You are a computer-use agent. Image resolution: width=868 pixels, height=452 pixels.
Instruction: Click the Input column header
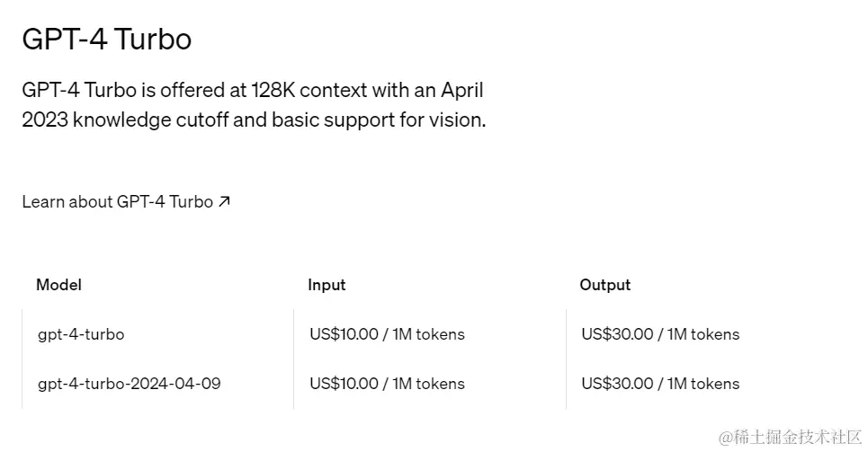tap(327, 285)
